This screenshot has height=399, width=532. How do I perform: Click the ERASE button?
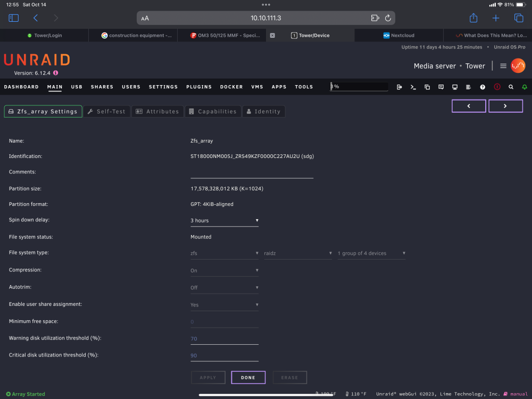pos(289,377)
